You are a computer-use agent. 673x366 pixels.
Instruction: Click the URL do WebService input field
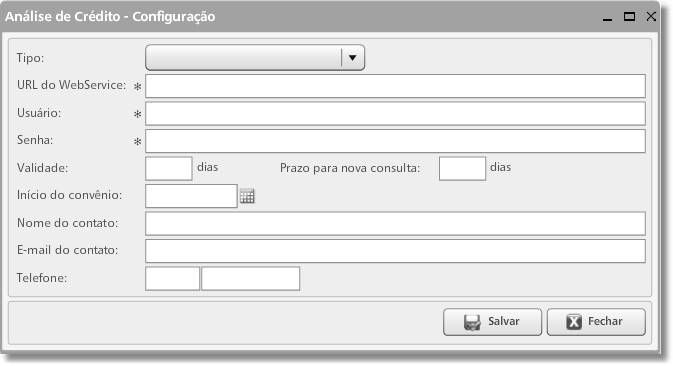(395, 86)
